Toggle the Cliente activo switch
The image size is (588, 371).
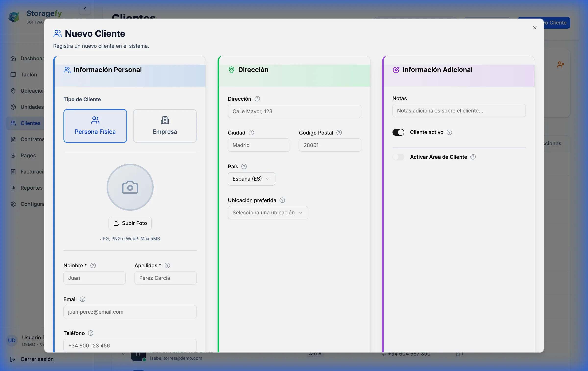point(398,132)
